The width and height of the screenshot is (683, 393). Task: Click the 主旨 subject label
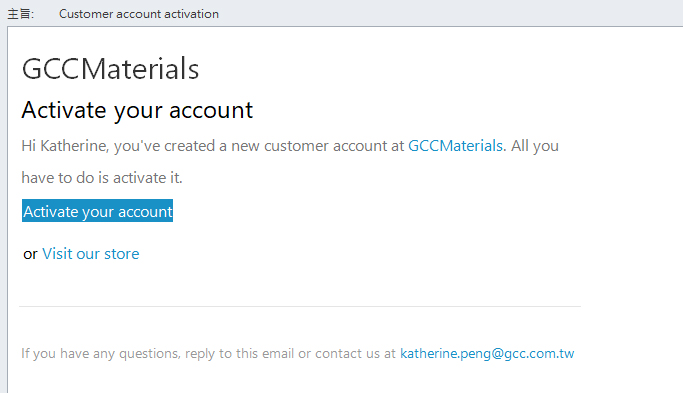(x=20, y=14)
